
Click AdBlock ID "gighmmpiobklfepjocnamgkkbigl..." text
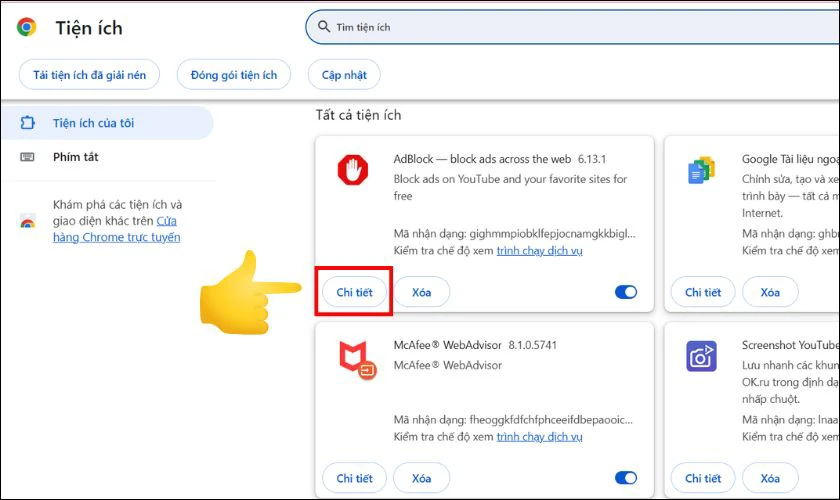pyautogui.click(x=552, y=234)
